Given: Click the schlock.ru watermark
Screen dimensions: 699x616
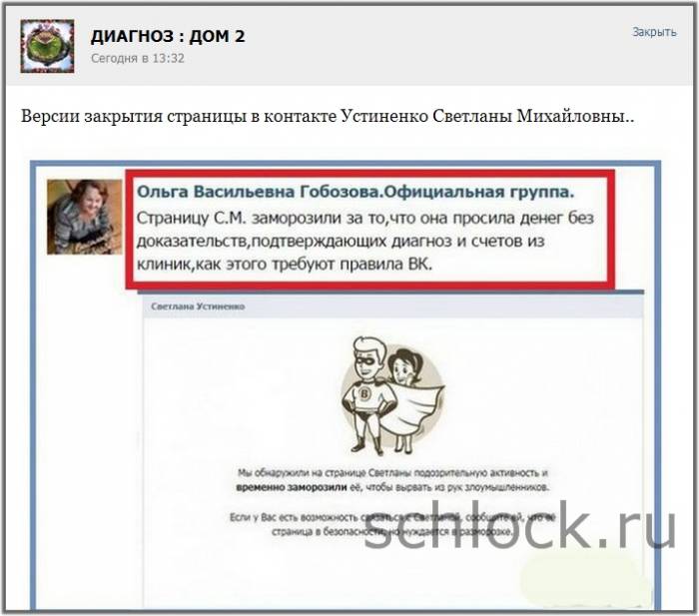Looking at the screenshot, I should pos(520,525).
